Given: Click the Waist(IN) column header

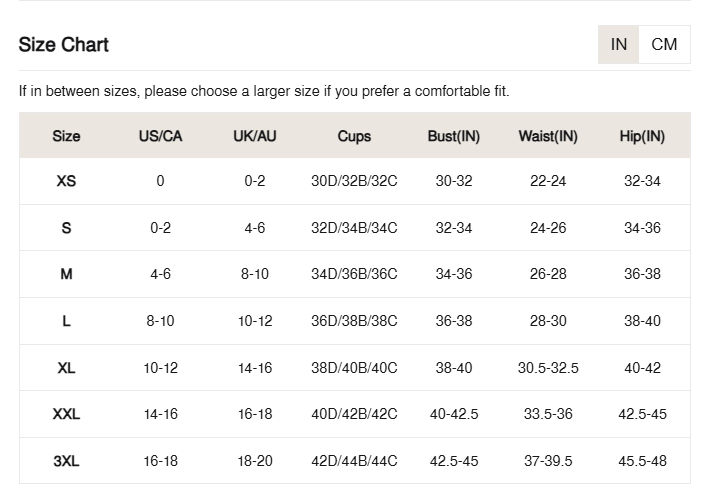Looking at the screenshot, I should click(x=548, y=136).
